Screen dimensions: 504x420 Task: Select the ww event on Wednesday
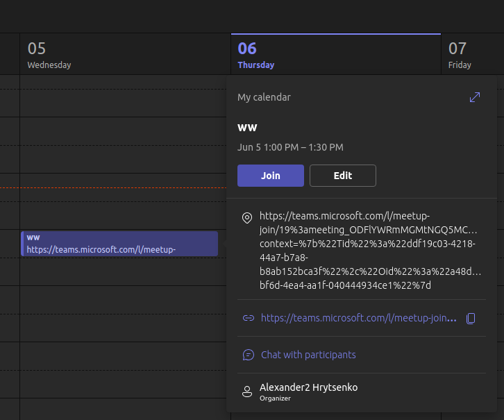[x=119, y=244]
